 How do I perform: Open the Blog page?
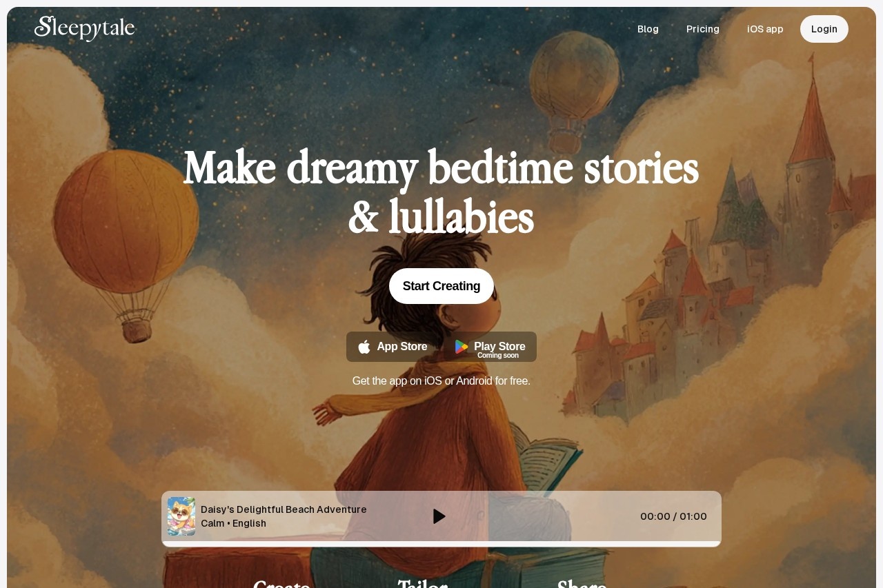(x=648, y=29)
